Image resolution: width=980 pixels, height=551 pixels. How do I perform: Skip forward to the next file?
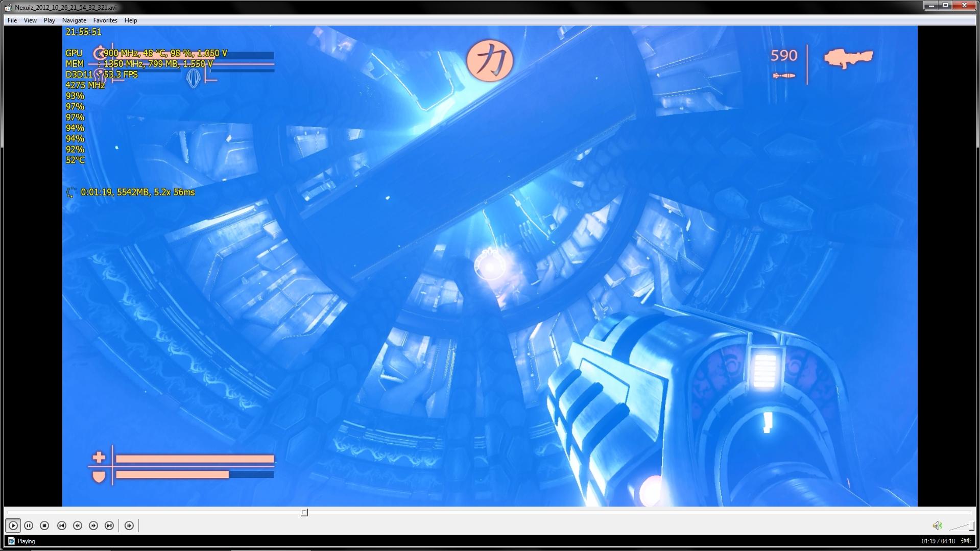coord(109,525)
